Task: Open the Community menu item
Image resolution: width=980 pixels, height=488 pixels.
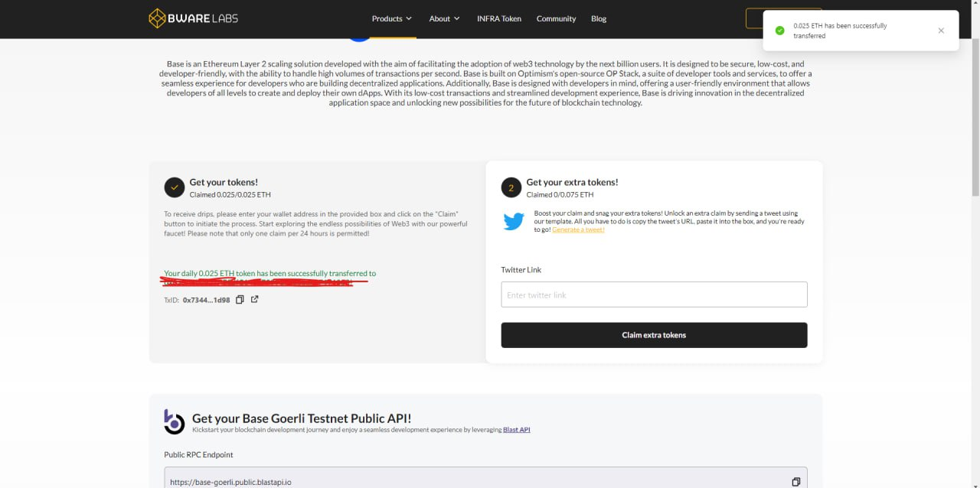Action: coord(556,18)
